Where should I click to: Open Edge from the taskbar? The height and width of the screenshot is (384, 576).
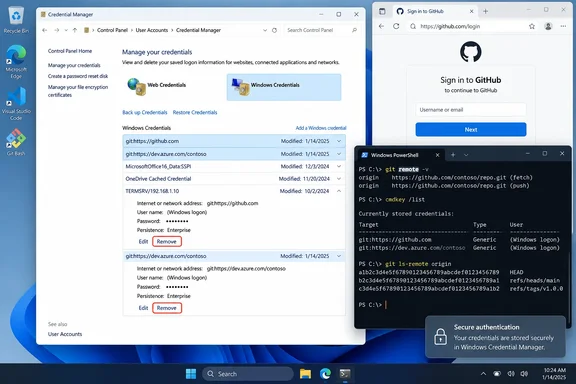[x=325, y=374]
